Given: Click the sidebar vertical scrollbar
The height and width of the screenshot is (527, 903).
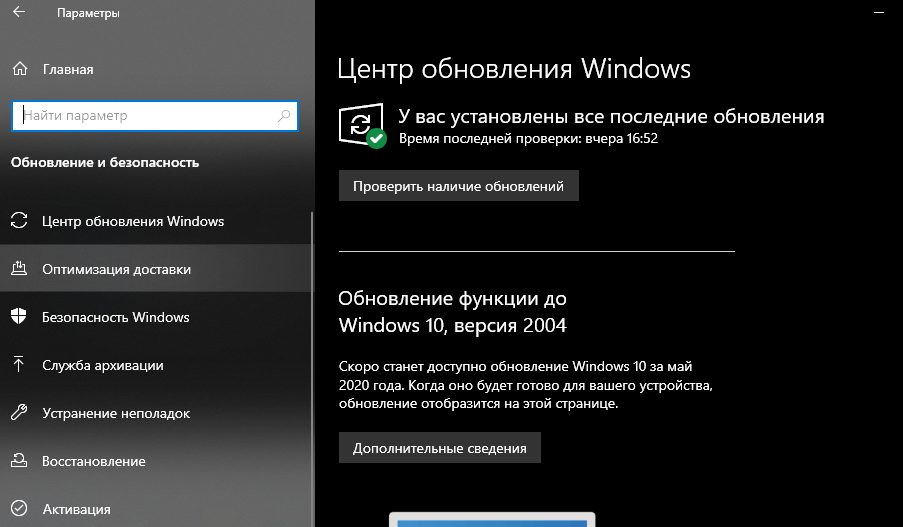Looking at the screenshot, I should [x=312, y=369].
